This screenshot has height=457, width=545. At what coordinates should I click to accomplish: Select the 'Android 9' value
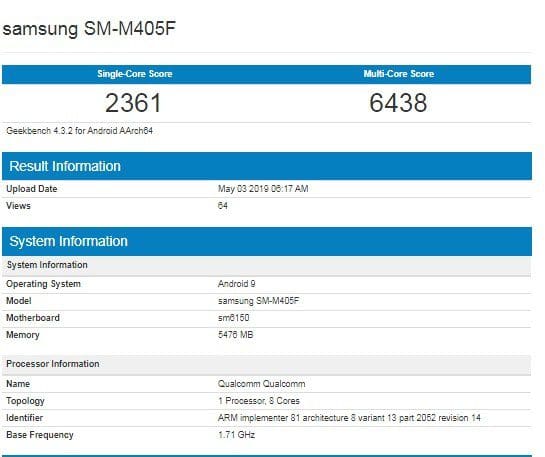coord(237,284)
